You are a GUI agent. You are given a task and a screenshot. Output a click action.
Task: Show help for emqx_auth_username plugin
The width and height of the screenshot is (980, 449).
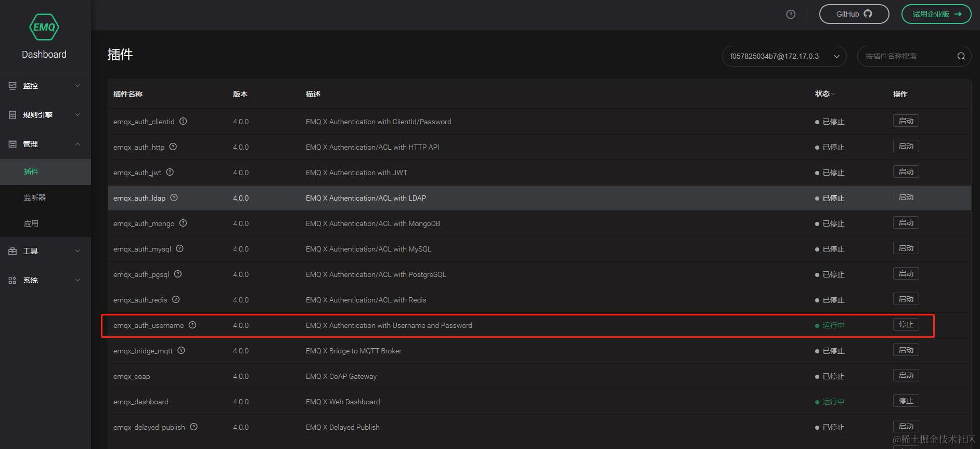point(192,325)
